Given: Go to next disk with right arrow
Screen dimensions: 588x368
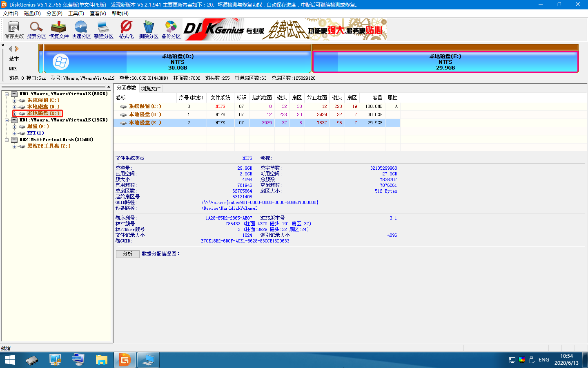Looking at the screenshot, I should pyautogui.click(x=17, y=49).
